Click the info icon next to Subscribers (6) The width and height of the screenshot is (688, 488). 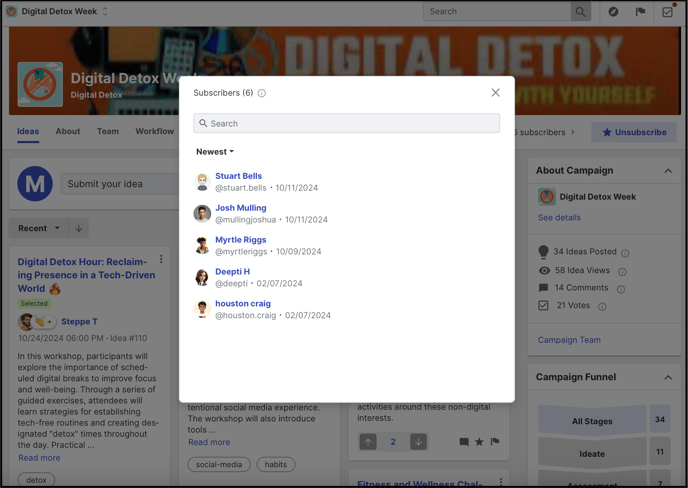coord(262,93)
